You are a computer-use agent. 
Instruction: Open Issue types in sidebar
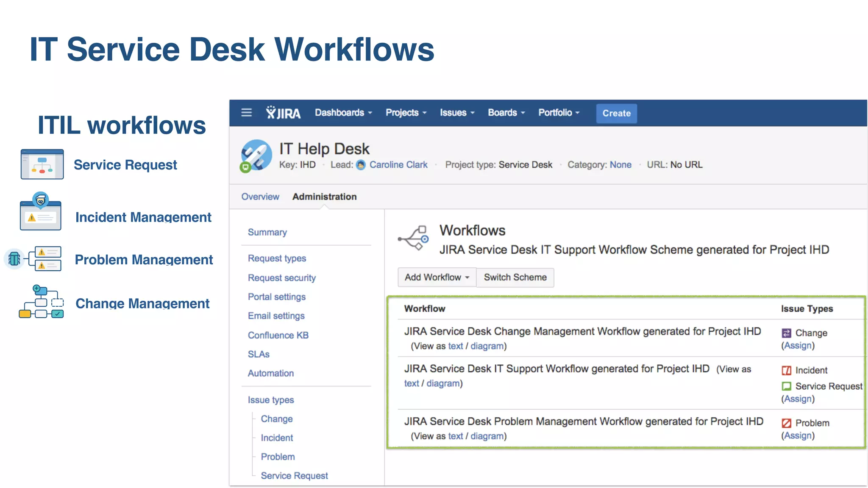pyautogui.click(x=270, y=400)
